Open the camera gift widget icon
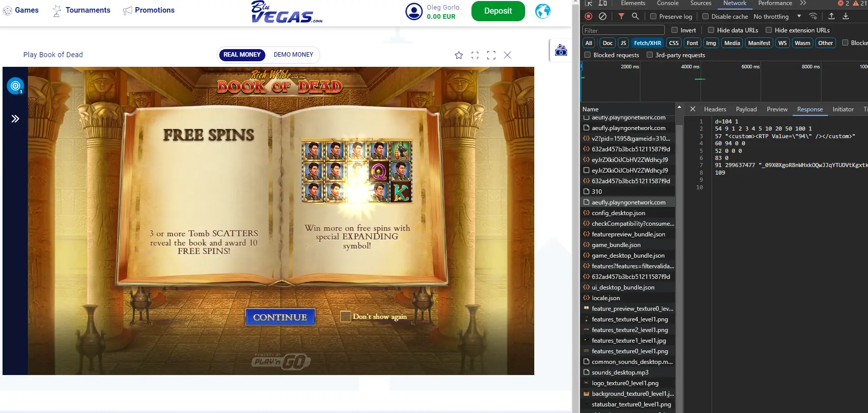The height and width of the screenshot is (413, 868). point(561,50)
